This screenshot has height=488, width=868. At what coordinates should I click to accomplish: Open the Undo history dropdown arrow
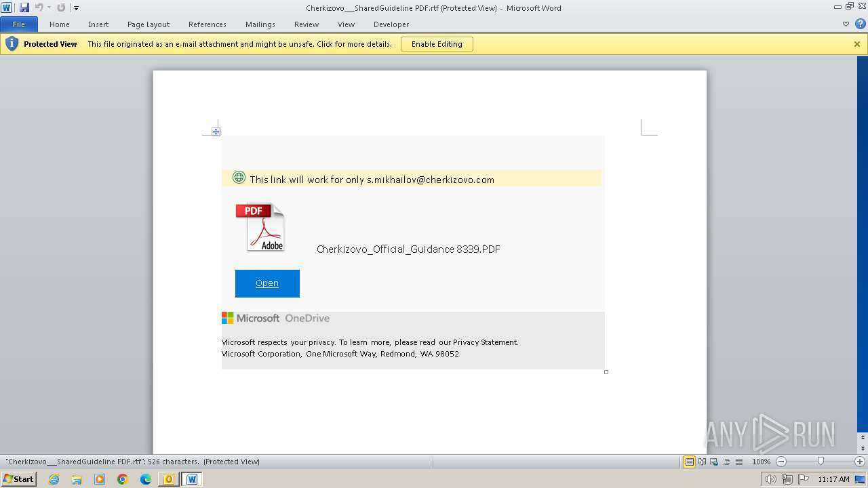(x=49, y=8)
